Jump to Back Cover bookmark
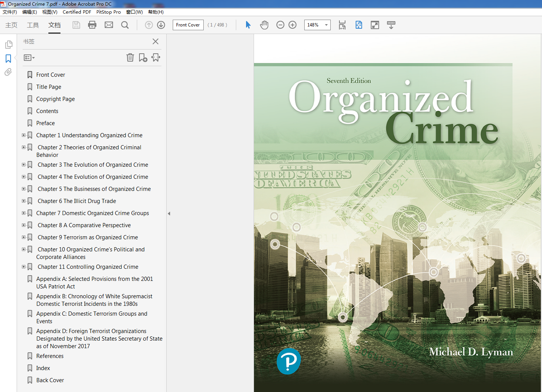Screen dimensions: 542x392 pos(50,380)
